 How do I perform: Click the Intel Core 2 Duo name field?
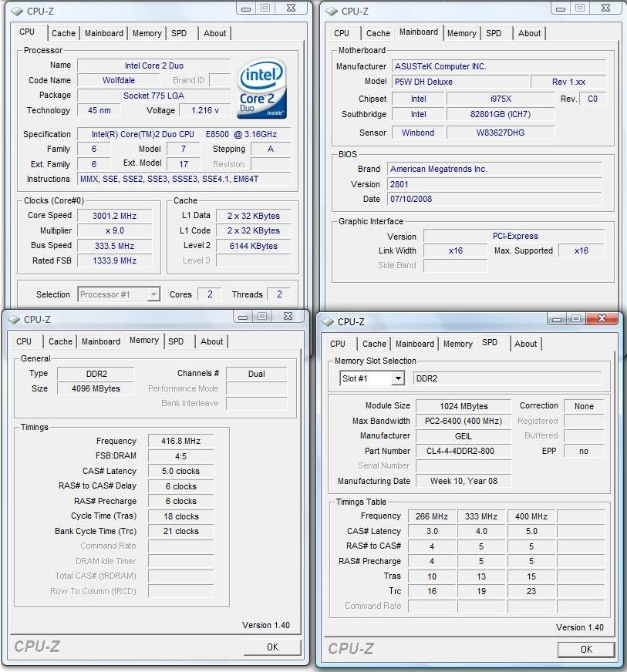tap(154, 66)
